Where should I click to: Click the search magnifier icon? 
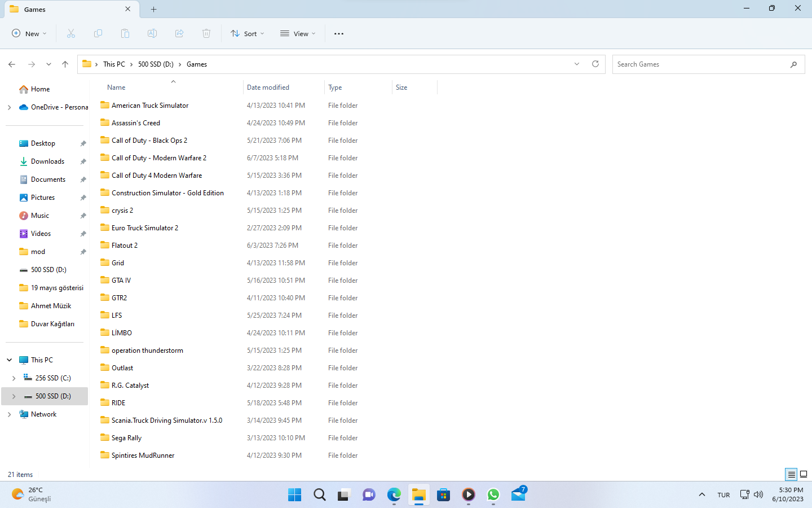793,64
